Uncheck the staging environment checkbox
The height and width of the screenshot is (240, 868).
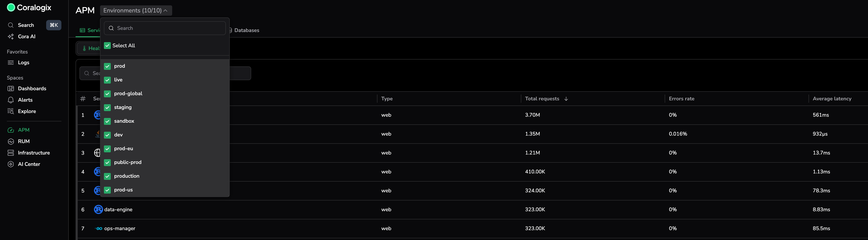click(107, 107)
